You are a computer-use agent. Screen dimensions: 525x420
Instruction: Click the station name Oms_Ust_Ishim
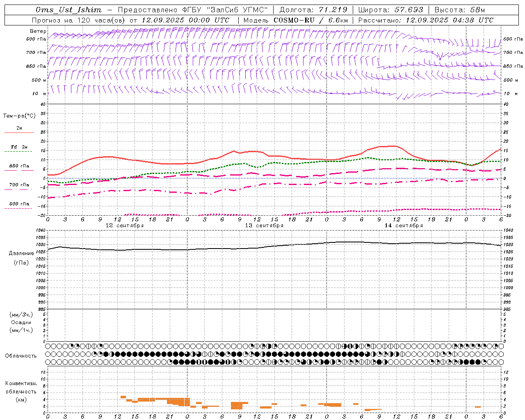[x=68, y=10]
